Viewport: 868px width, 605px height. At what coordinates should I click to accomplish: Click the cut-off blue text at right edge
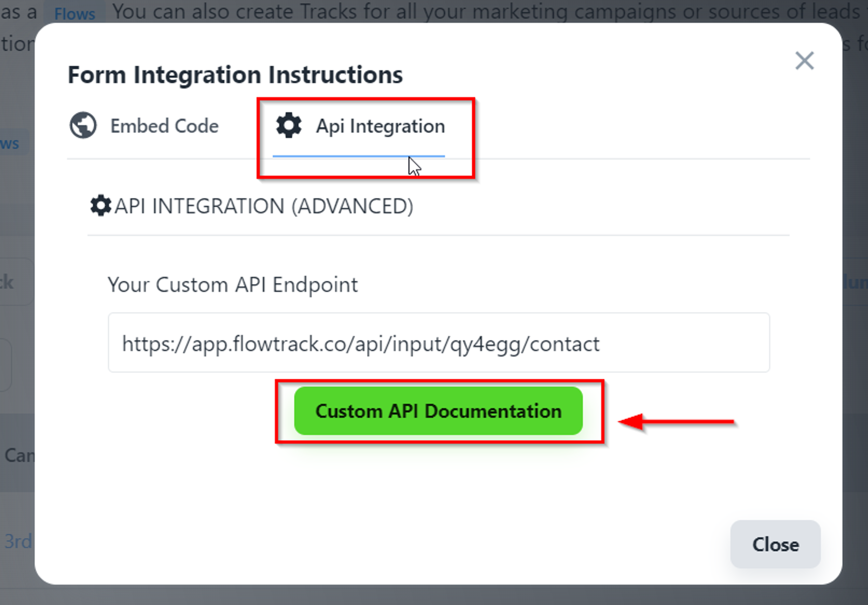point(855,282)
